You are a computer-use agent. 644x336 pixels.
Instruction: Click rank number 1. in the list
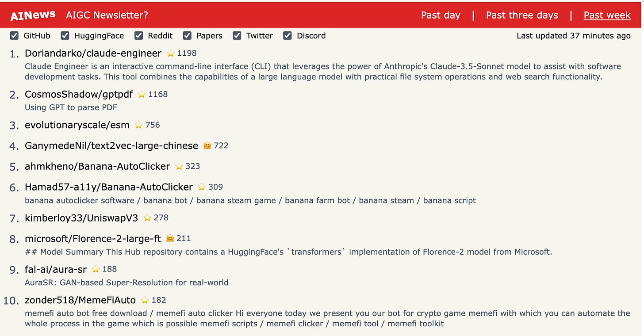tap(15, 54)
